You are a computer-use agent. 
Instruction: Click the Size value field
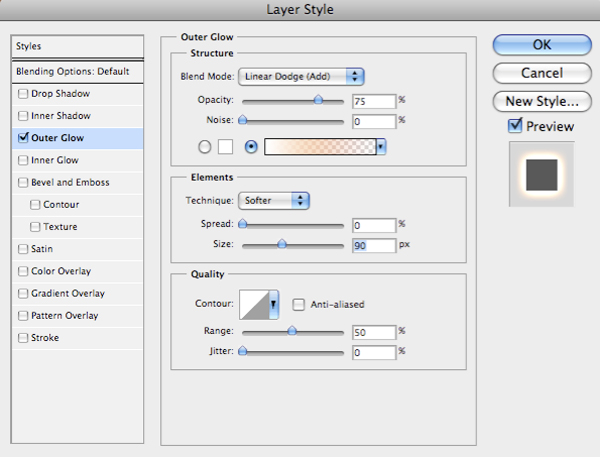click(374, 245)
